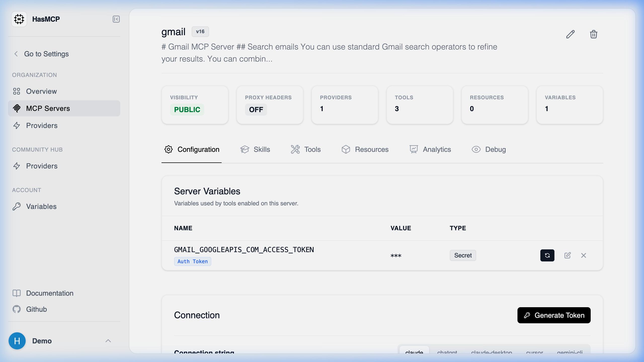Image resolution: width=644 pixels, height=362 pixels.
Task: Click the pencil icon to edit the gmail server
Action: (x=570, y=34)
